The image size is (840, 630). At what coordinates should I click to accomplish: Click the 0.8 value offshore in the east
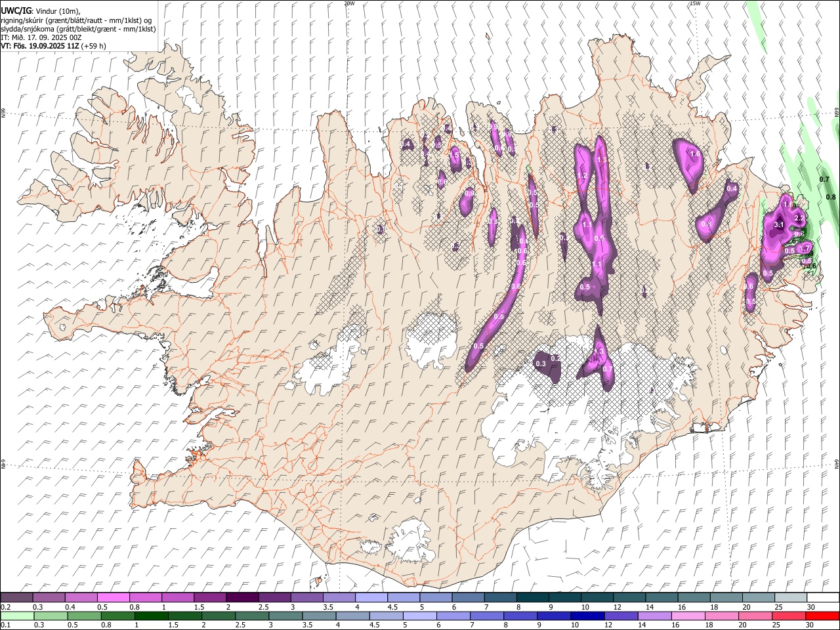[x=831, y=197]
